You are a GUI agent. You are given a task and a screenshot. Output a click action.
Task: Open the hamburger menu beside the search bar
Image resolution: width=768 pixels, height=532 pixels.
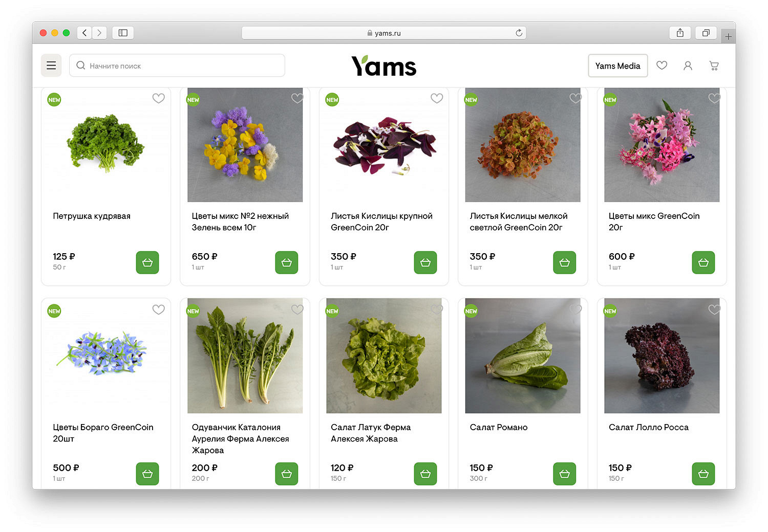(x=51, y=65)
